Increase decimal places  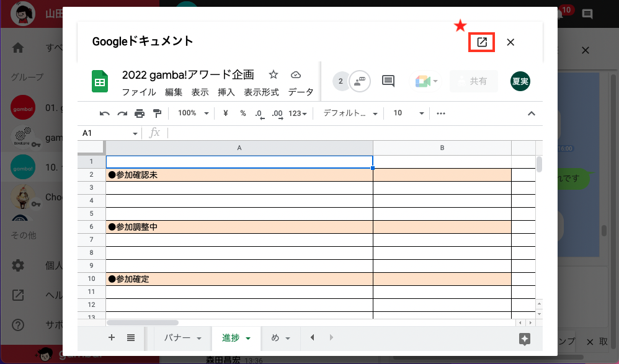click(x=277, y=113)
